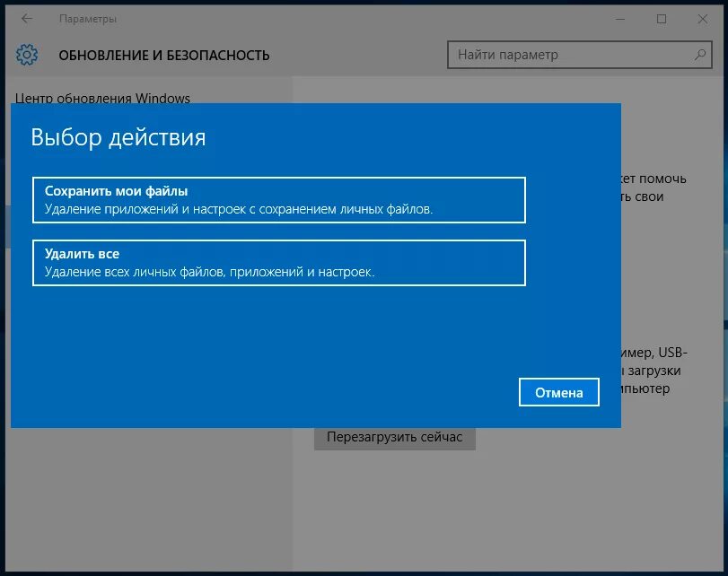Click the white border of the "Удалить все" box
Viewport: 728px width, 576px height.
tap(279, 238)
